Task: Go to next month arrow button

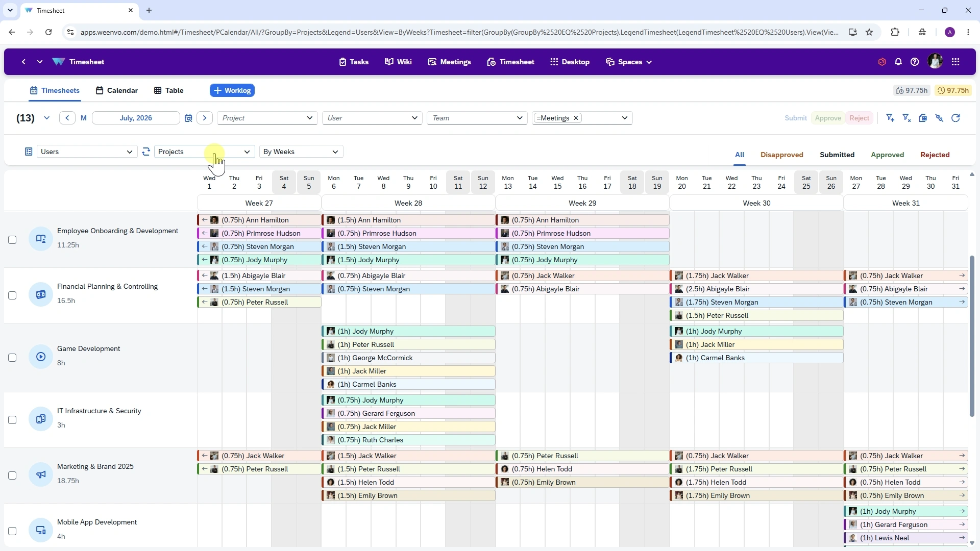Action: pyautogui.click(x=205, y=118)
